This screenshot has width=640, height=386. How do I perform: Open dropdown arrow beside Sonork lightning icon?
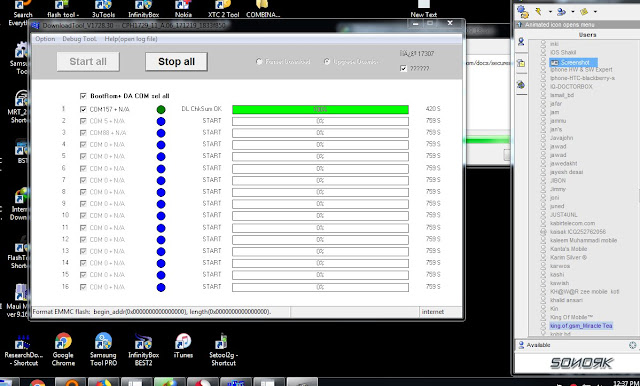[x=550, y=12]
